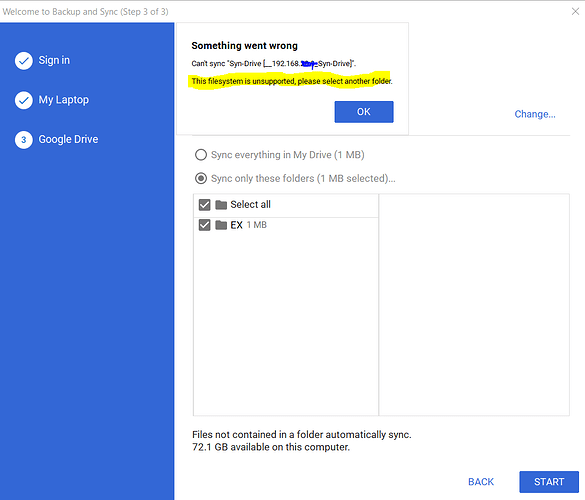Open the My Laptop step
This screenshot has width=585, height=500.
64,100
